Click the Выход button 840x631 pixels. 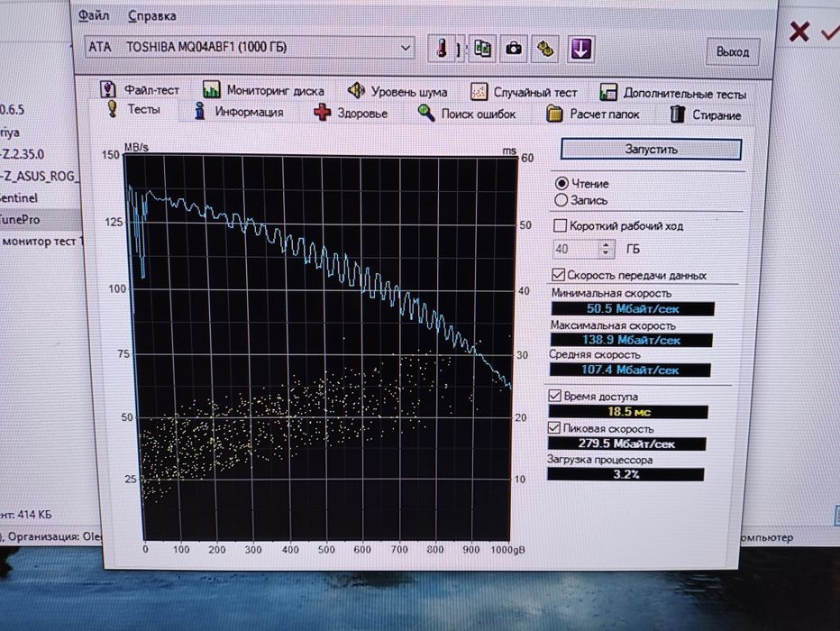(733, 52)
